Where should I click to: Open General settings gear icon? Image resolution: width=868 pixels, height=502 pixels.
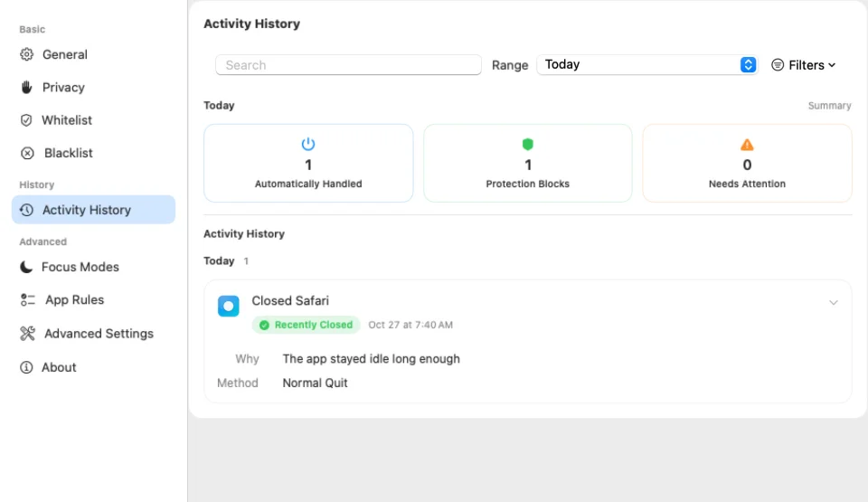tap(26, 54)
